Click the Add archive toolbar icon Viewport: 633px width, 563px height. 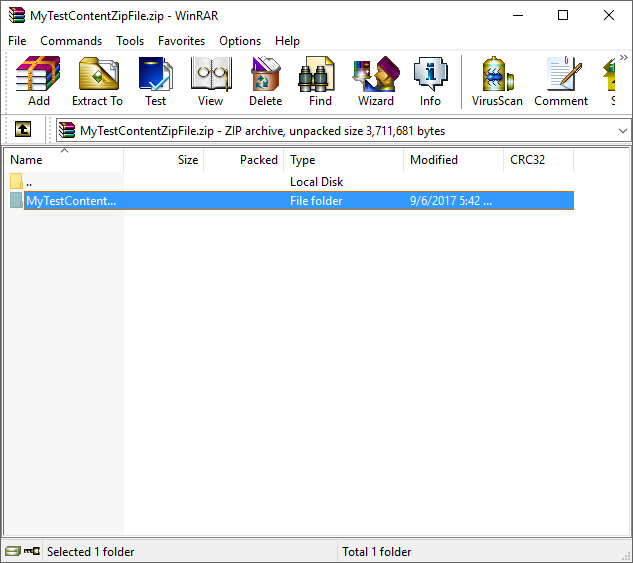pos(38,73)
